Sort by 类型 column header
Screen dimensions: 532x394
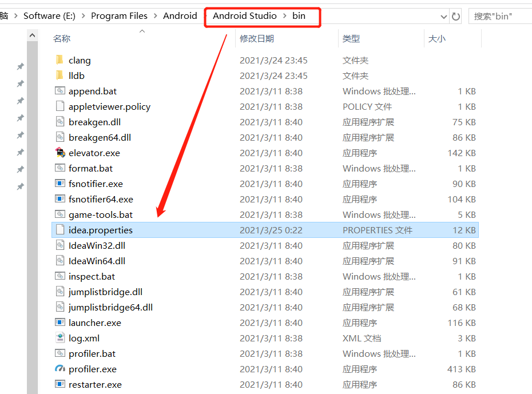pyautogui.click(x=351, y=39)
